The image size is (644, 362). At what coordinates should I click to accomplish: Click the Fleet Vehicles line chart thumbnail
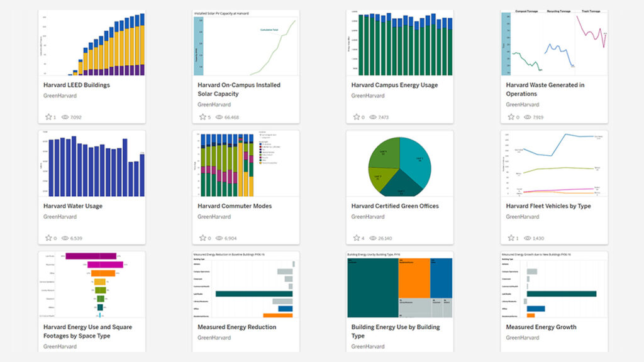[554, 164]
